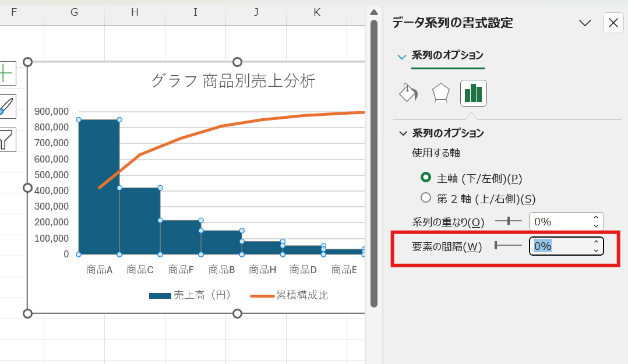
Task: Click the 系列の重なり slider
Action: point(509,221)
